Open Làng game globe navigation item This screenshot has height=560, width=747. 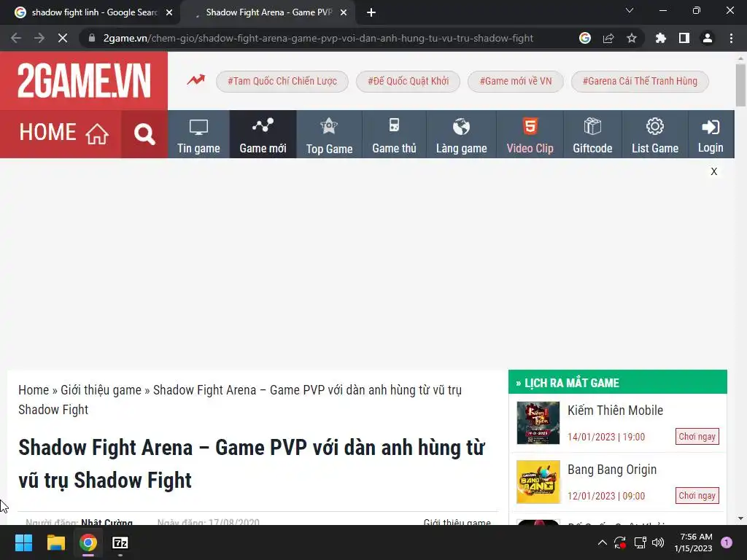pyautogui.click(x=461, y=134)
